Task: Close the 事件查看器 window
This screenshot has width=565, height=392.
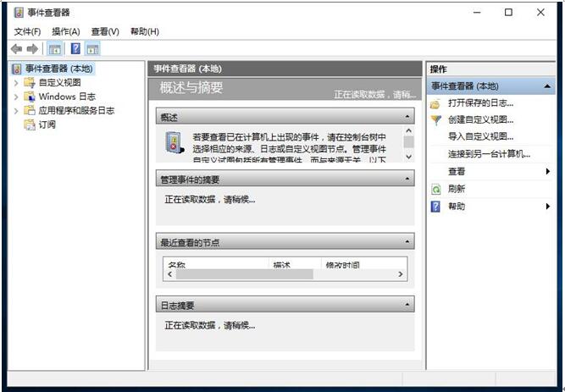Action: click(540, 12)
